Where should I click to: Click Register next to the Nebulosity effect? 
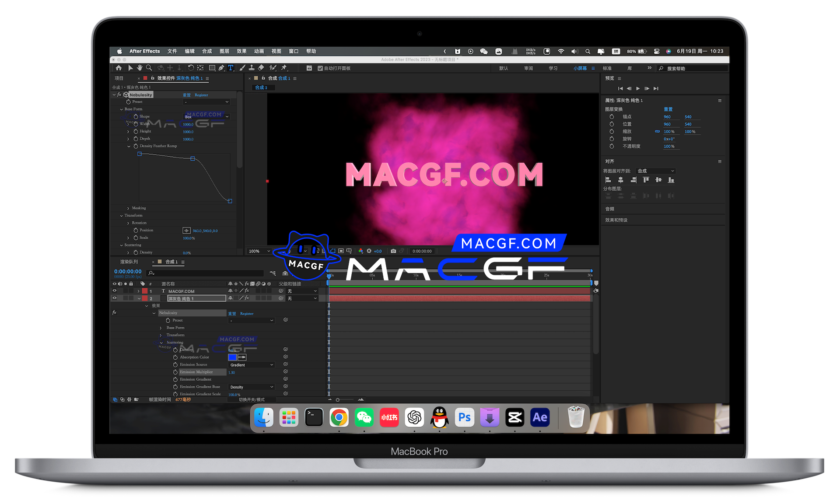(x=201, y=95)
